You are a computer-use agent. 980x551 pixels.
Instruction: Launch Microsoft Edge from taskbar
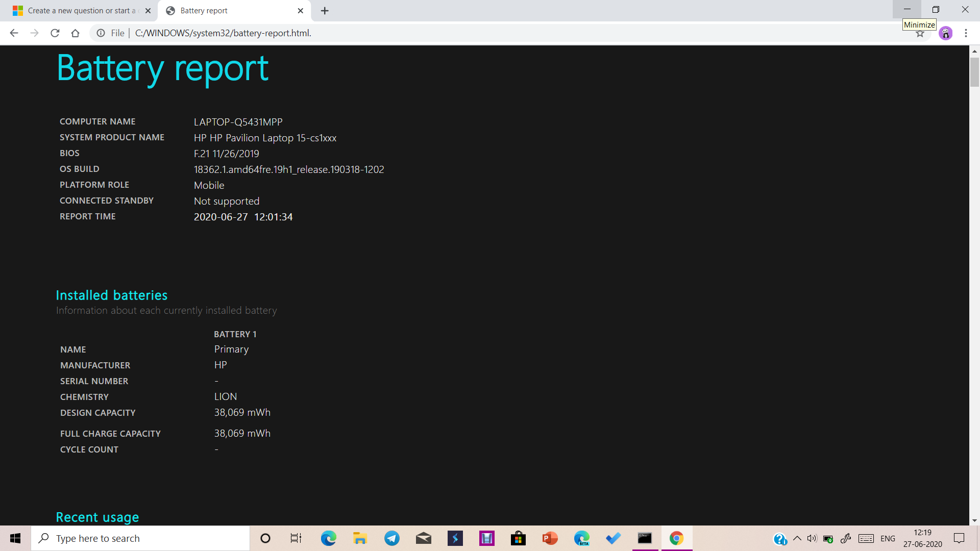328,538
